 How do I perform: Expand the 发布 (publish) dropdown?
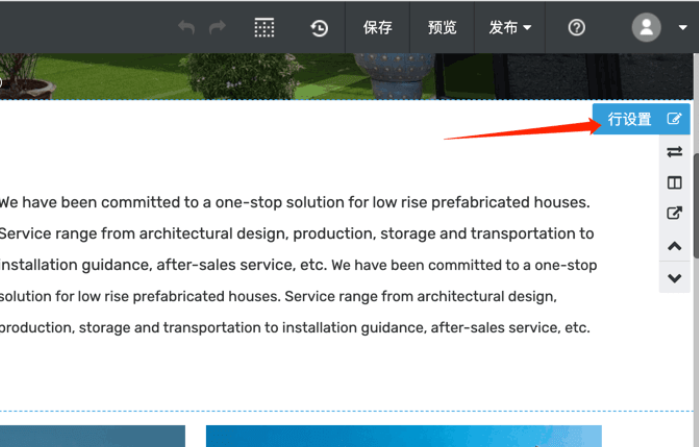click(x=510, y=28)
